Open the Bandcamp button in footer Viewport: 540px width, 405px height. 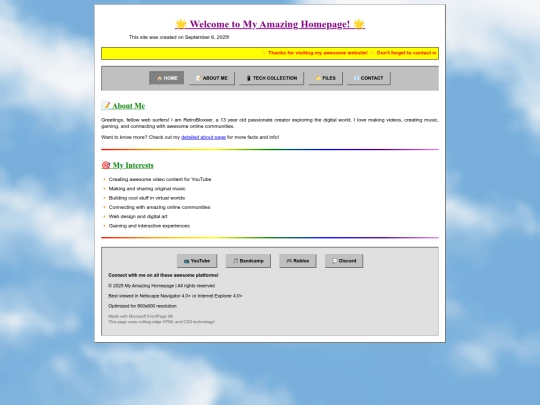248,261
